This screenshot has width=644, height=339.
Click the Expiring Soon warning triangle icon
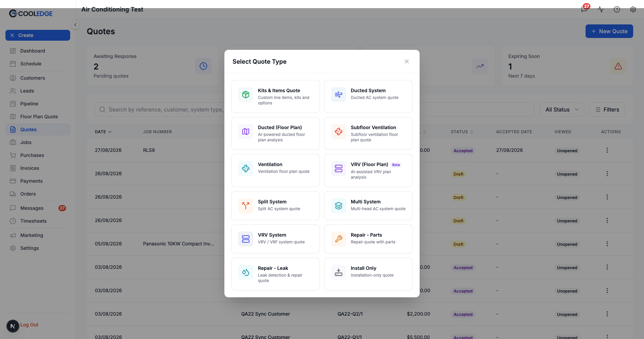(618, 66)
